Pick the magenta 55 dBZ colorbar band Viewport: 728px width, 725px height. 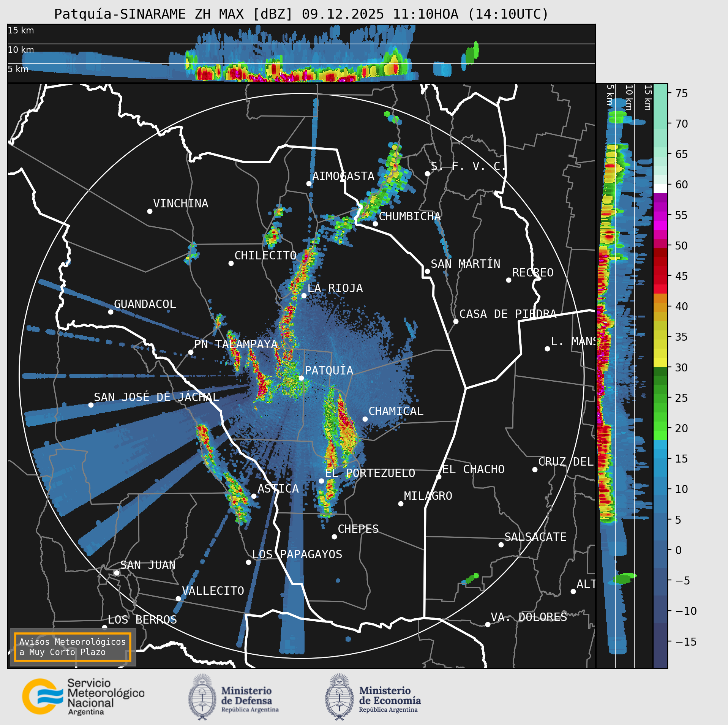[x=660, y=216]
